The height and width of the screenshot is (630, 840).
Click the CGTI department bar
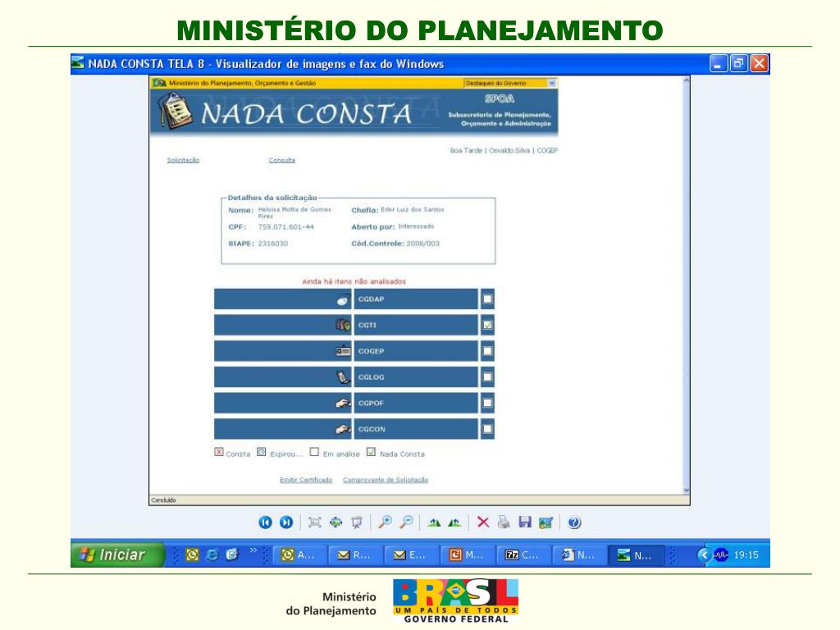(x=416, y=325)
